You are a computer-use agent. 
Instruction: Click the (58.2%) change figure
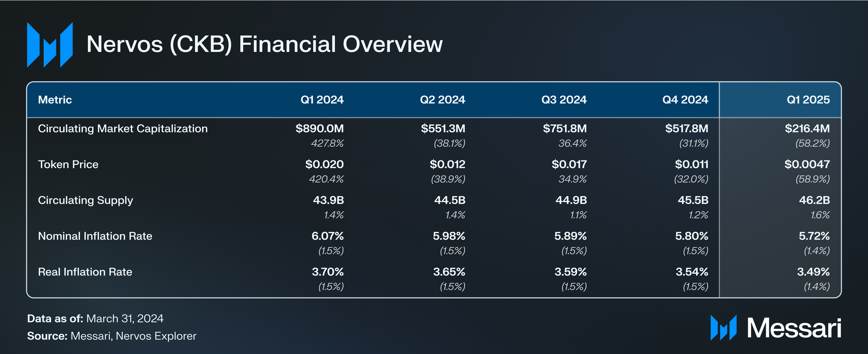tap(813, 143)
